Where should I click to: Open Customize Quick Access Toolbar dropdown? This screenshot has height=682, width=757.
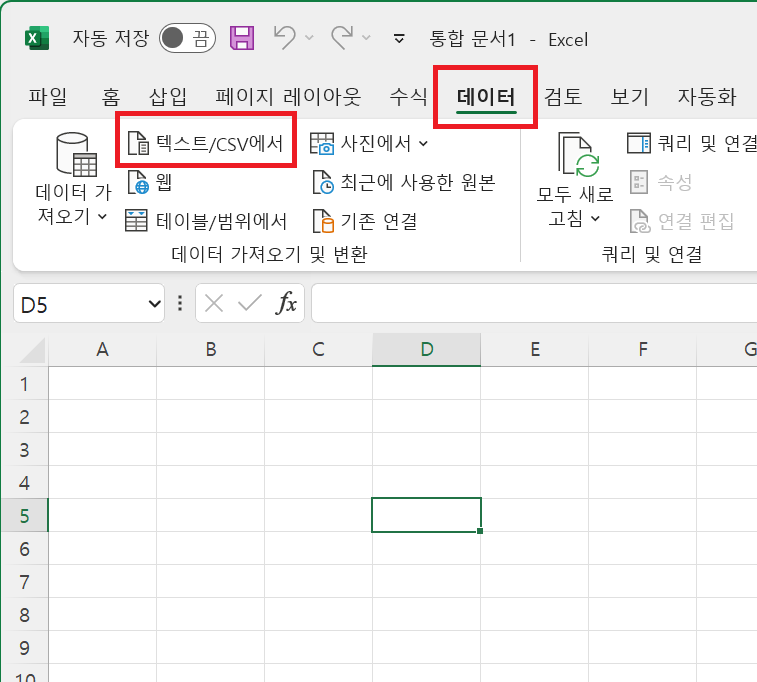399,38
